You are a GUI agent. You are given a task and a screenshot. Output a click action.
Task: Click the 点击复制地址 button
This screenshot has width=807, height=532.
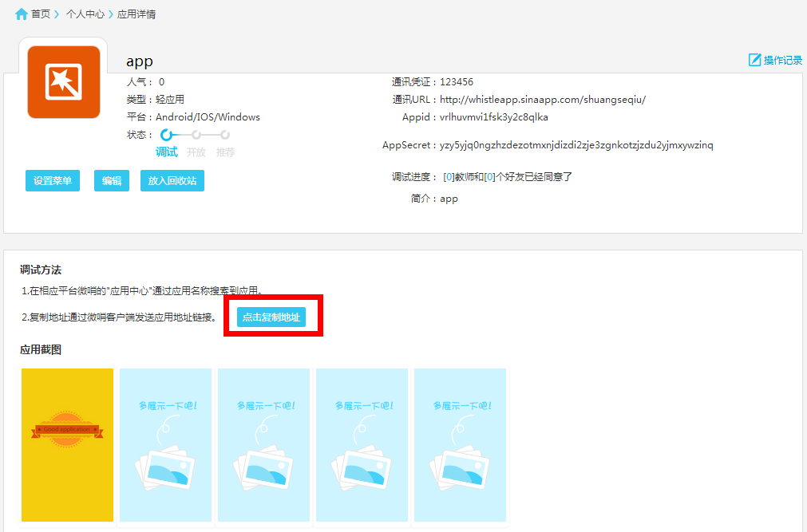(x=271, y=317)
